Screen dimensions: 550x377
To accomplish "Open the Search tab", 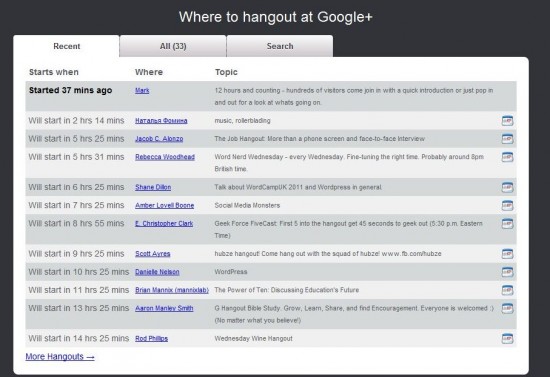I will point(280,46).
